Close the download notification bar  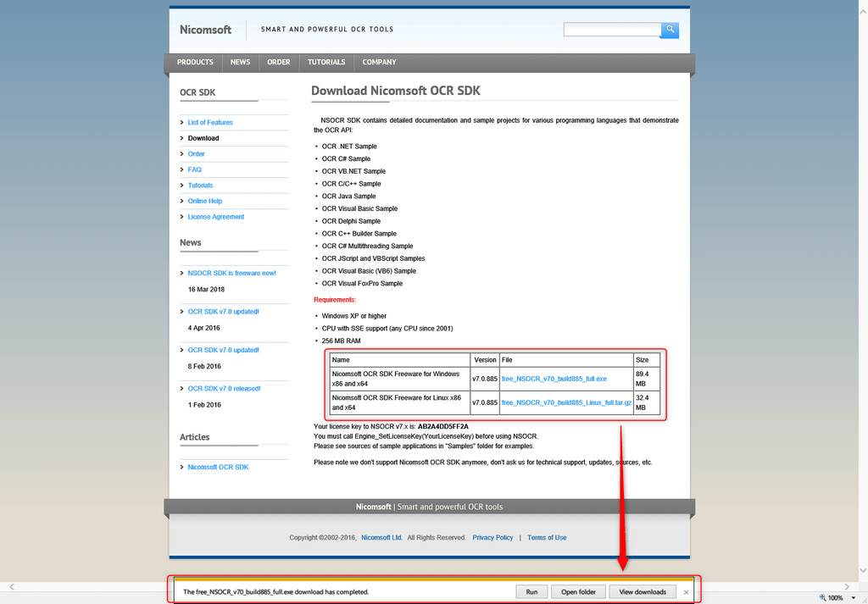click(x=686, y=592)
